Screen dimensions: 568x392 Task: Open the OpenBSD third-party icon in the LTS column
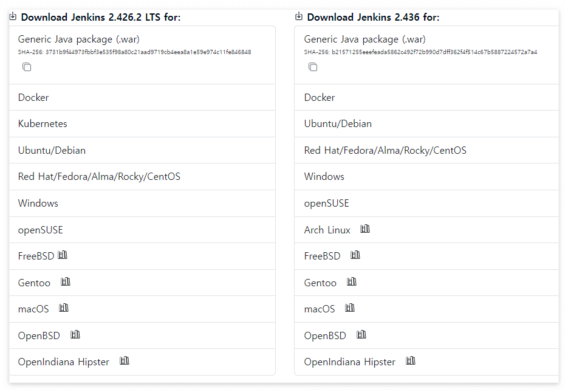tap(75, 335)
